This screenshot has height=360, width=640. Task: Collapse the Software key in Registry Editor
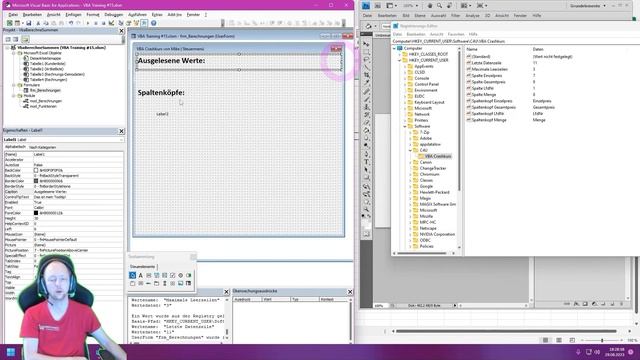point(405,126)
